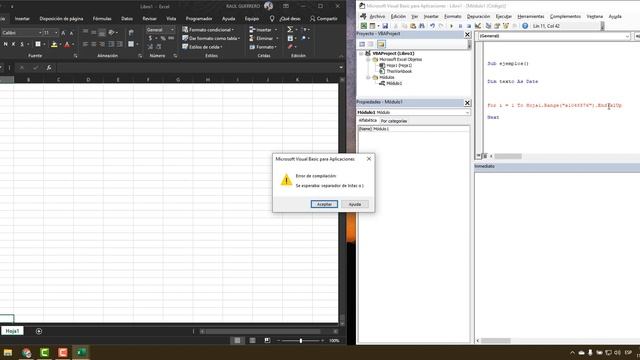
Task: Toggle bold N formatting in Excel
Action: 5,44
